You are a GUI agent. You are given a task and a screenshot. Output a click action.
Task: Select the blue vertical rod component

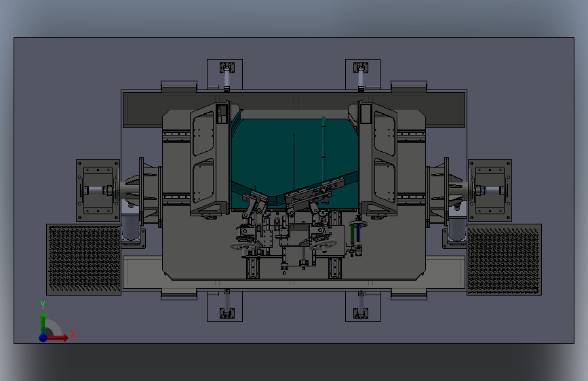[358, 232]
